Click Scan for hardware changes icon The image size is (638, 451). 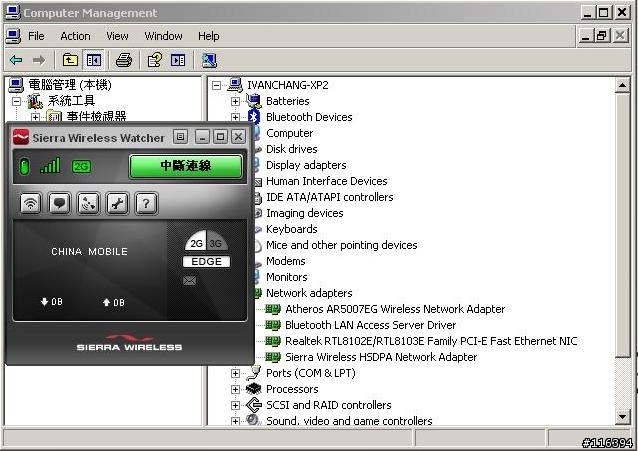click(209, 60)
